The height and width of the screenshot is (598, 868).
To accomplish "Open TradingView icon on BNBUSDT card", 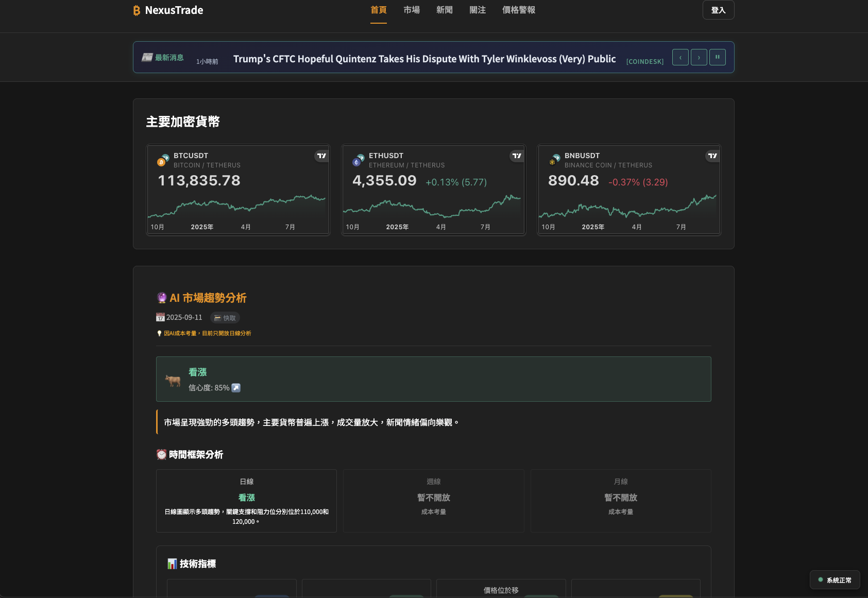I will pyautogui.click(x=712, y=156).
